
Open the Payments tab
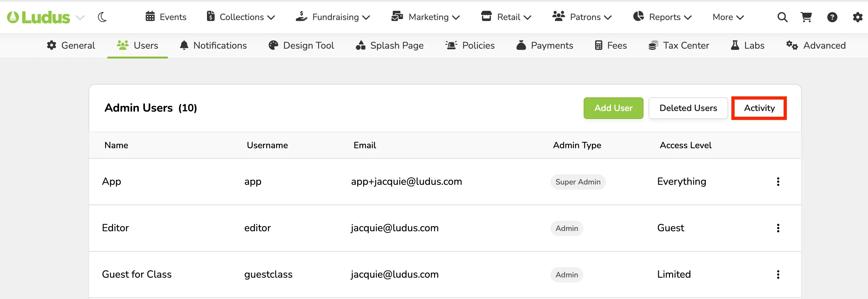pos(545,45)
